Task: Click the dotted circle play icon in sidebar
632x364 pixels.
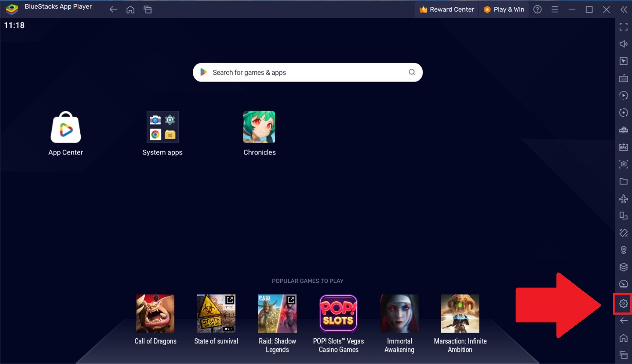Action: pyautogui.click(x=623, y=95)
